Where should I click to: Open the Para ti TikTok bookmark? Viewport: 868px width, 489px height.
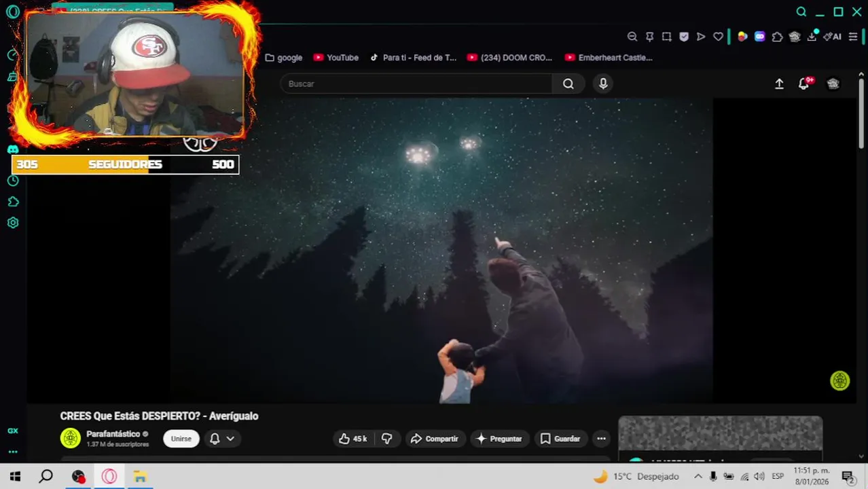pos(413,58)
